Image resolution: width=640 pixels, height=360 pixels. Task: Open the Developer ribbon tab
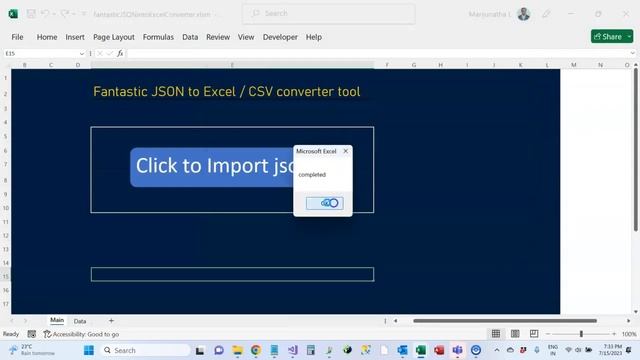click(x=280, y=37)
